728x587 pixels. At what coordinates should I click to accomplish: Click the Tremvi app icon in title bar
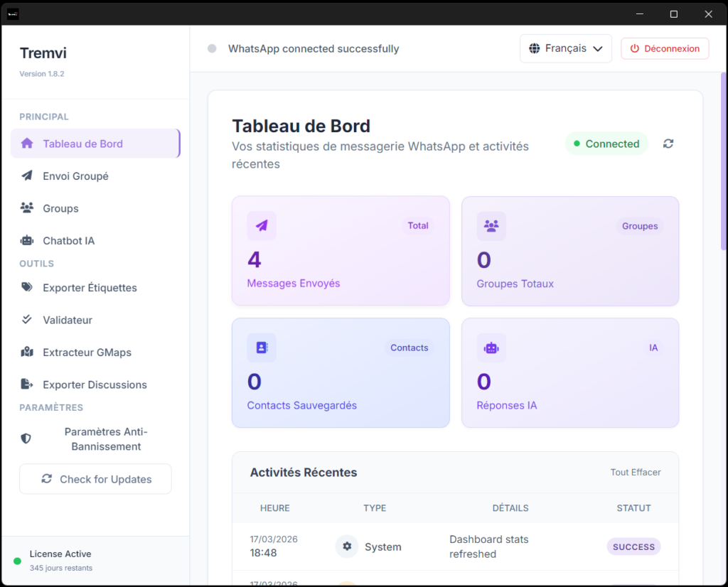click(13, 14)
